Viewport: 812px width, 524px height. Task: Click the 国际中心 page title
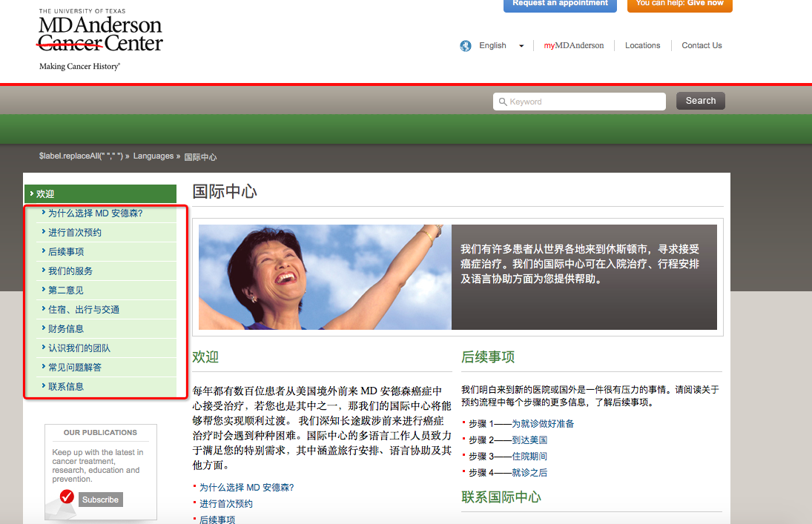[x=225, y=191]
